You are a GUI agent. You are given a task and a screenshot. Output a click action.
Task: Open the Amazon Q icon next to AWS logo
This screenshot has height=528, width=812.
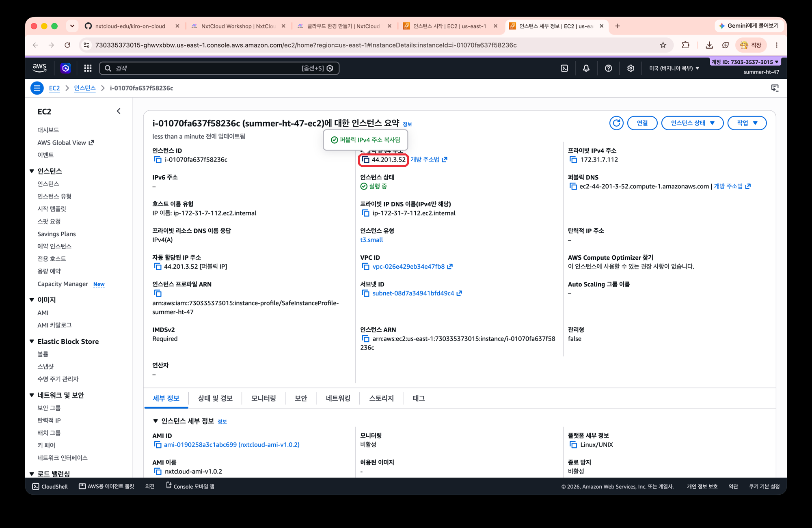tap(65, 68)
